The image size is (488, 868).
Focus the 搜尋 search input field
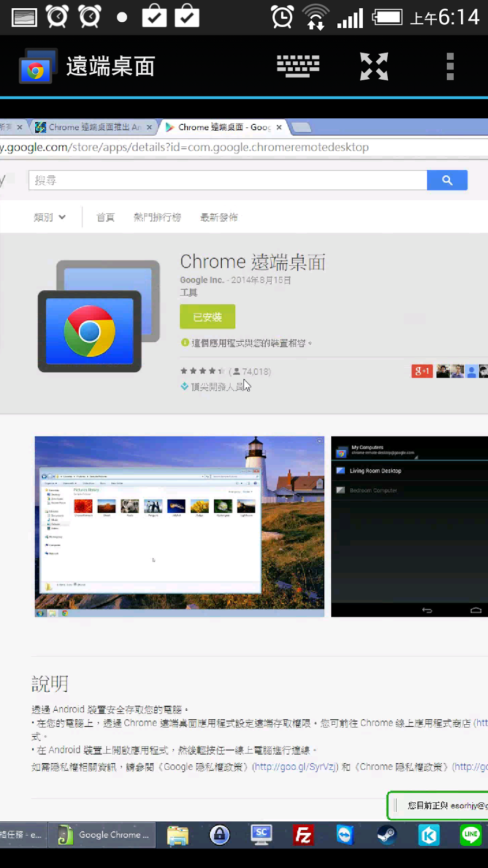coord(228,180)
